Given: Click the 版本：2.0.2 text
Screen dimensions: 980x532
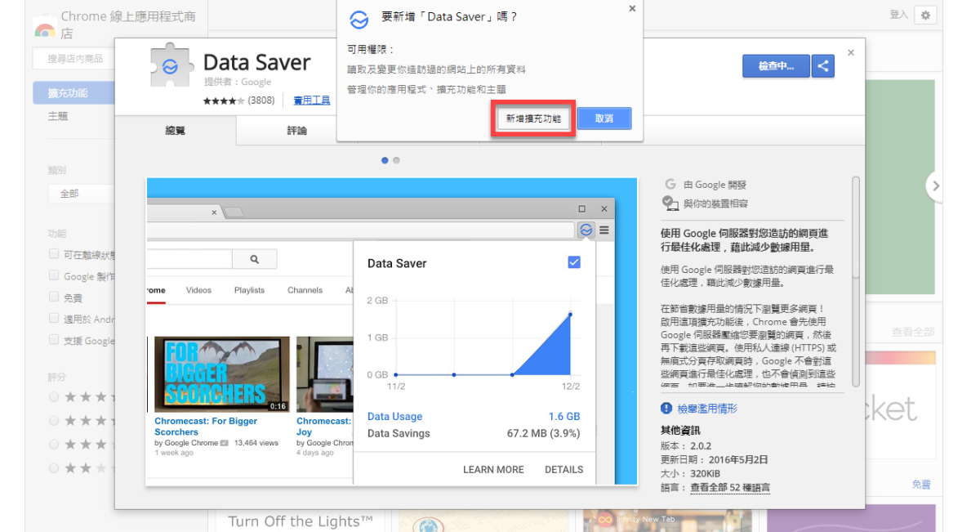Looking at the screenshot, I should [686, 445].
